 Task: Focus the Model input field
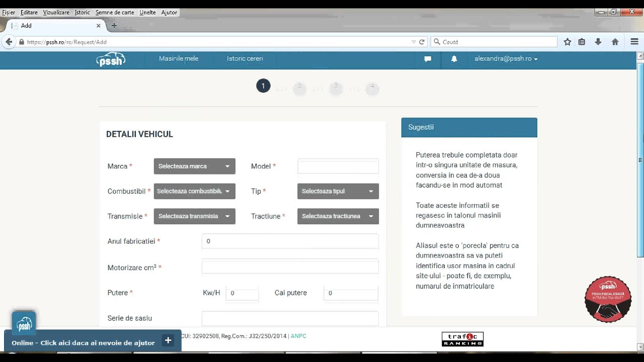[x=338, y=166]
